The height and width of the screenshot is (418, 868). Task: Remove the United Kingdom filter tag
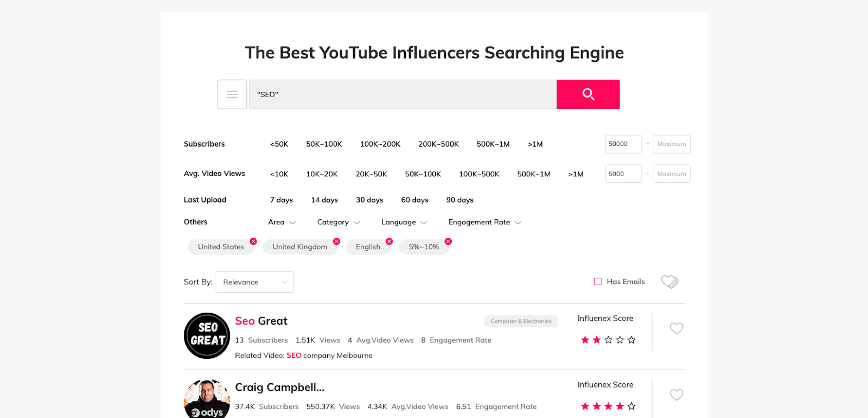[336, 241]
